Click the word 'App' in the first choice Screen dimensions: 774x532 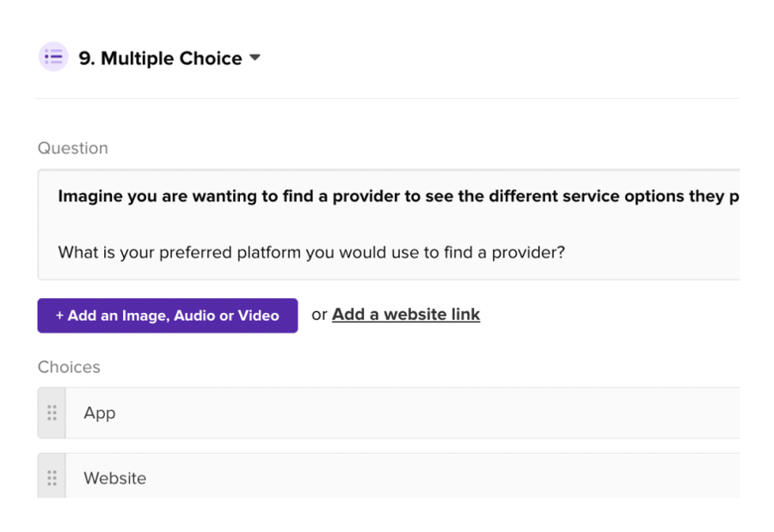[100, 413]
